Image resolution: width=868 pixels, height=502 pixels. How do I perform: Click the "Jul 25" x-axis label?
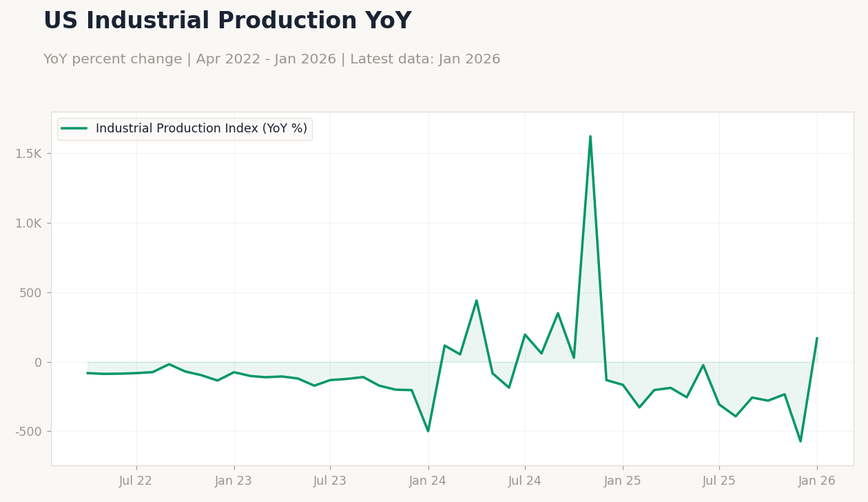coord(719,481)
